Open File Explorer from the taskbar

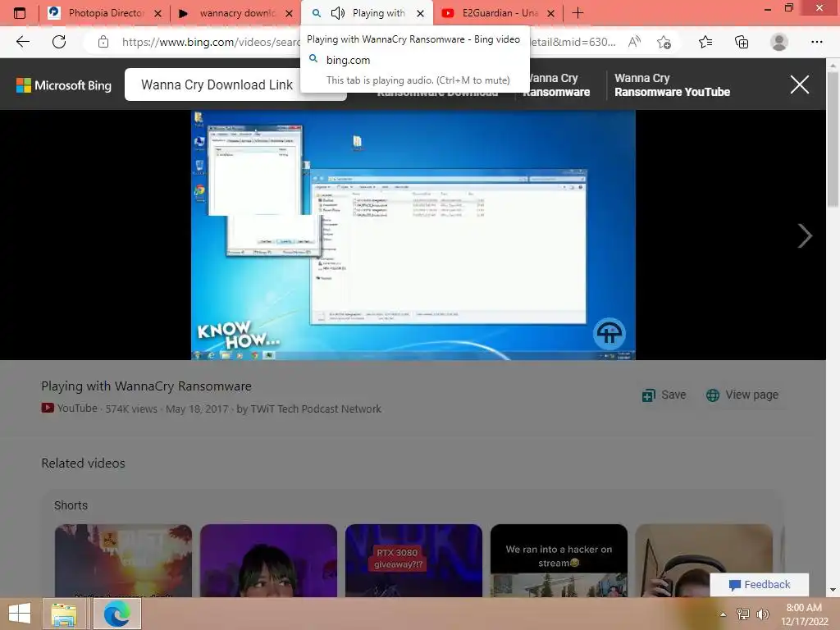point(64,614)
